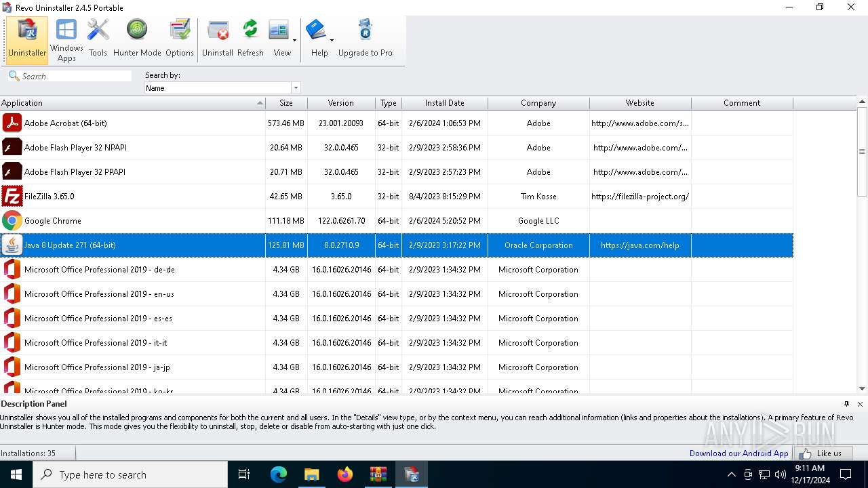
Task: Expand the View dropdown arrow
Action: tap(295, 41)
